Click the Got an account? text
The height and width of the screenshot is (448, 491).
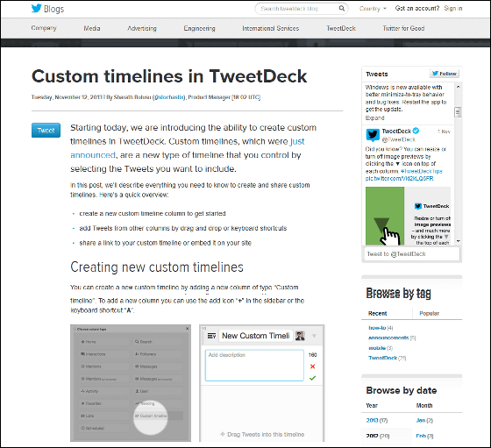point(417,8)
